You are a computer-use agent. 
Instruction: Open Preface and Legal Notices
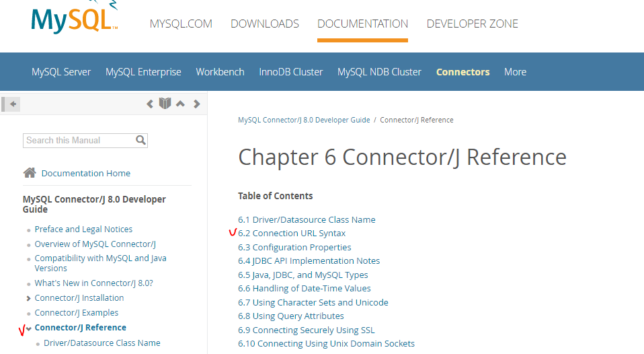(84, 229)
